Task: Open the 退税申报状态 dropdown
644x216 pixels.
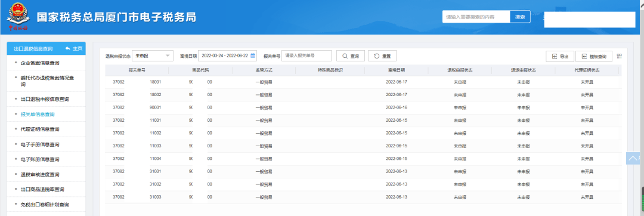Action: tap(153, 55)
